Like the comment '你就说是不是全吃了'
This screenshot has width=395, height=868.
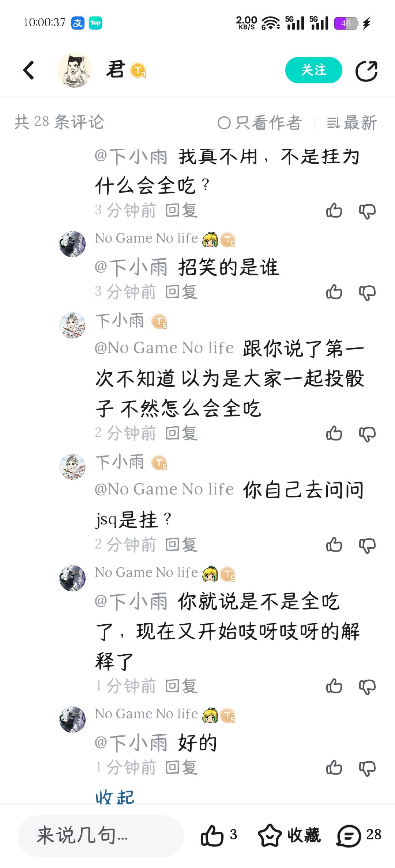click(x=334, y=686)
